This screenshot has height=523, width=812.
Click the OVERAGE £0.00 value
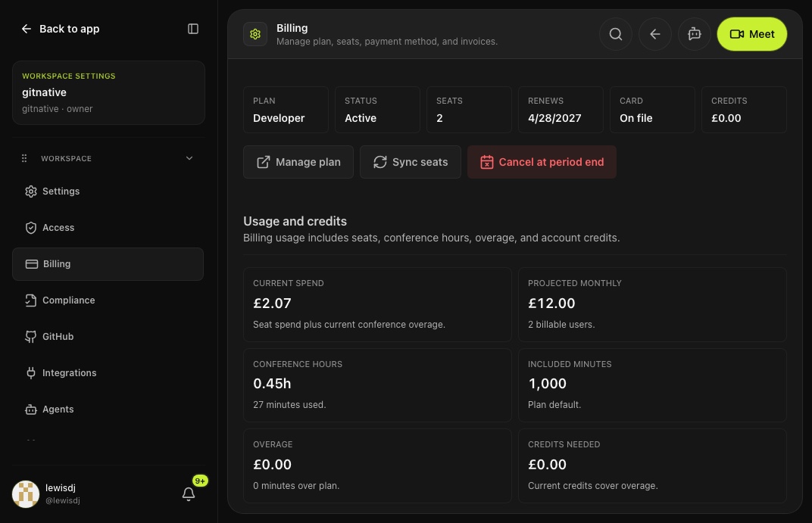tap(272, 465)
